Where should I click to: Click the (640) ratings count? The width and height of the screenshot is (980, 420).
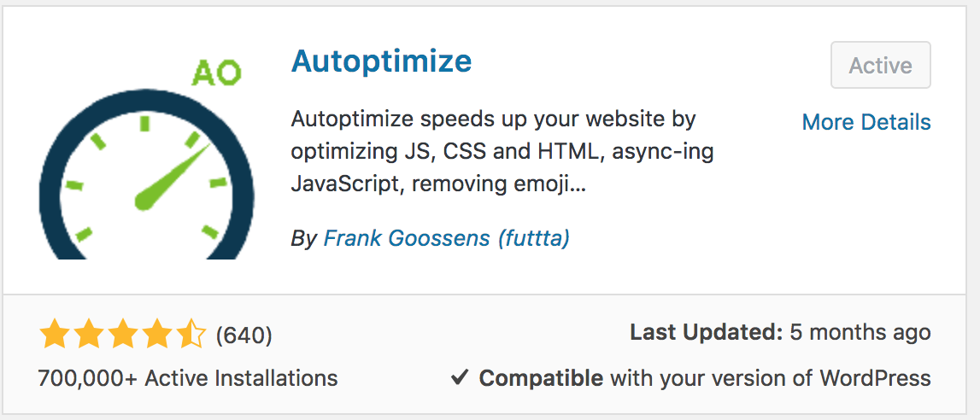click(244, 335)
